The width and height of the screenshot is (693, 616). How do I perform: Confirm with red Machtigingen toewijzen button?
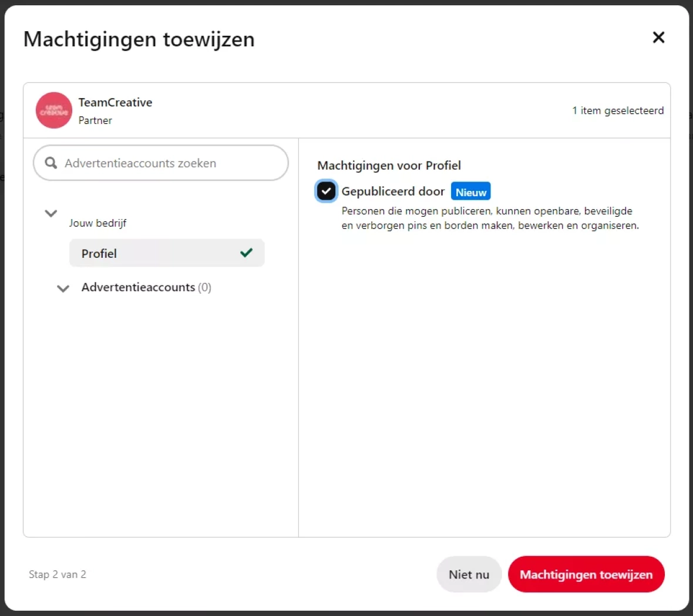tap(586, 574)
